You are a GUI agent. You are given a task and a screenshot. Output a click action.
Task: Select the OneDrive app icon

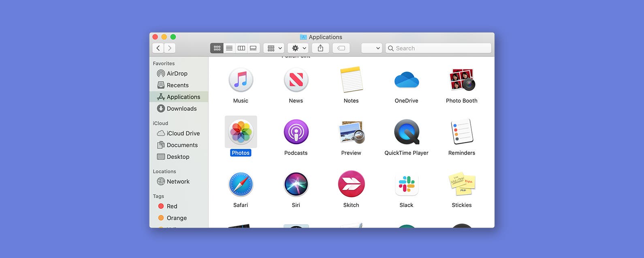[406, 80]
